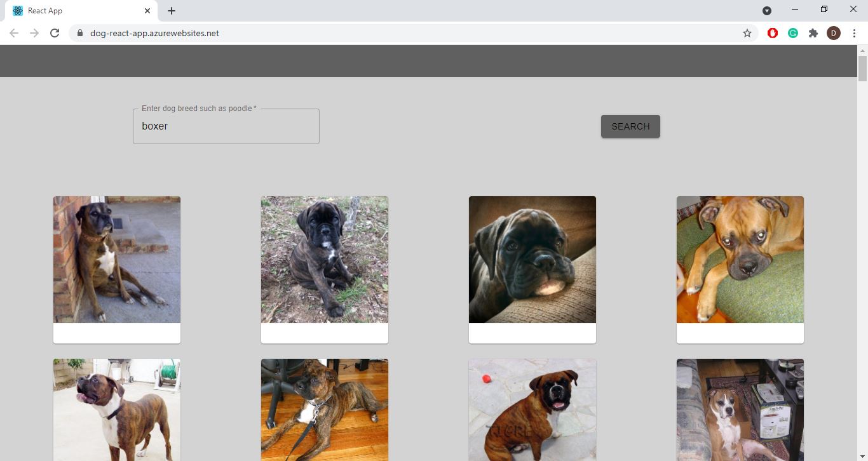Click the padlock site info icon
The height and width of the screenshot is (461, 868).
click(x=80, y=33)
